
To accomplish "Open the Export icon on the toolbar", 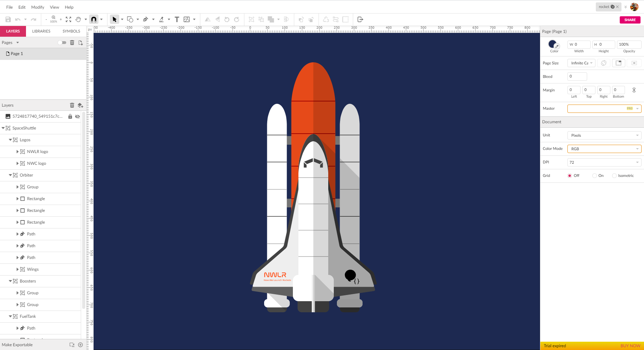I will [x=360, y=19].
